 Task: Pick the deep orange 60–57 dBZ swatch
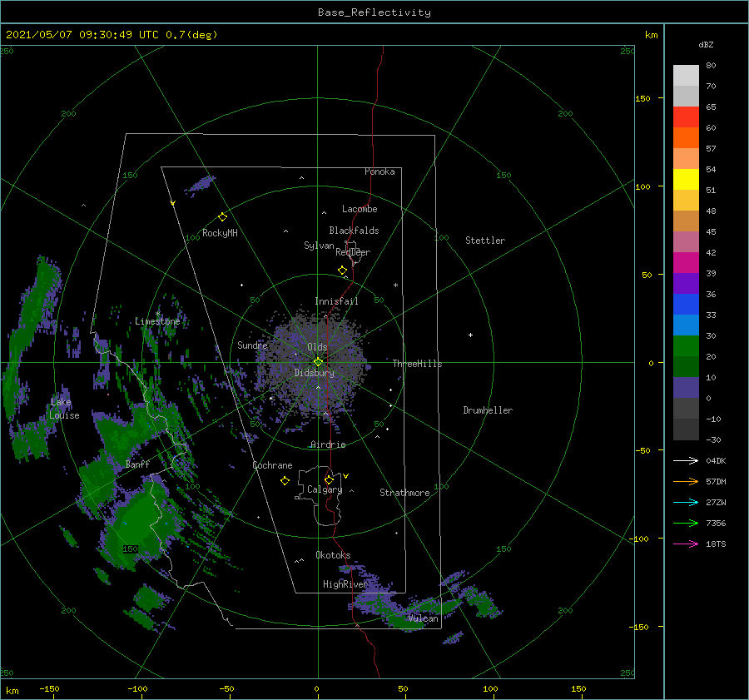tap(686, 138)
